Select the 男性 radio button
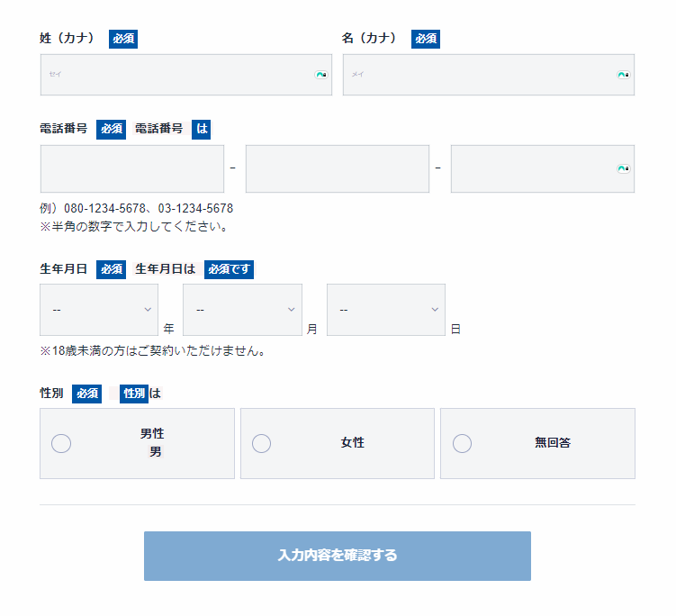 62,443
